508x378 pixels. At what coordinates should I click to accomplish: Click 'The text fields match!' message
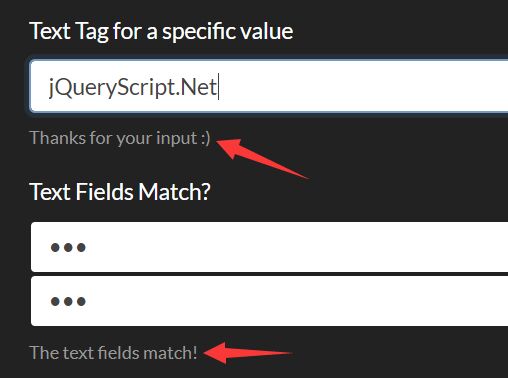[x=113, y=353]
